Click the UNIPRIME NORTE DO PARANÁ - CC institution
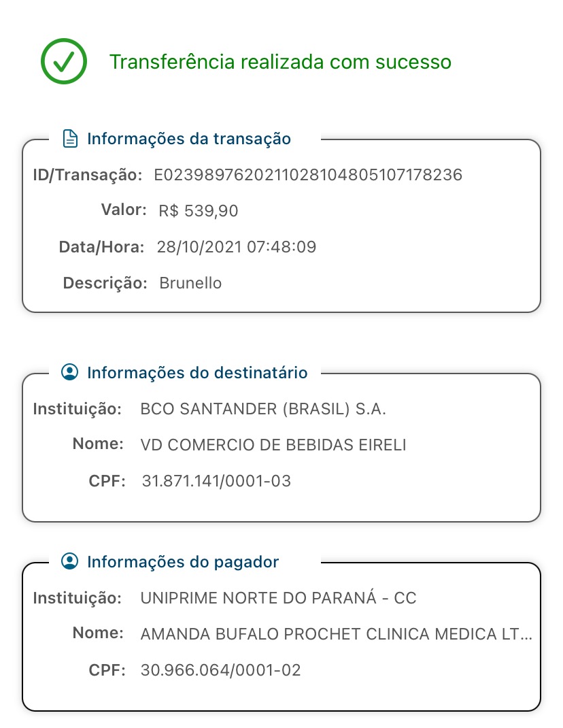Viewport: 563px width, 728px height. [x=278, y=598]
